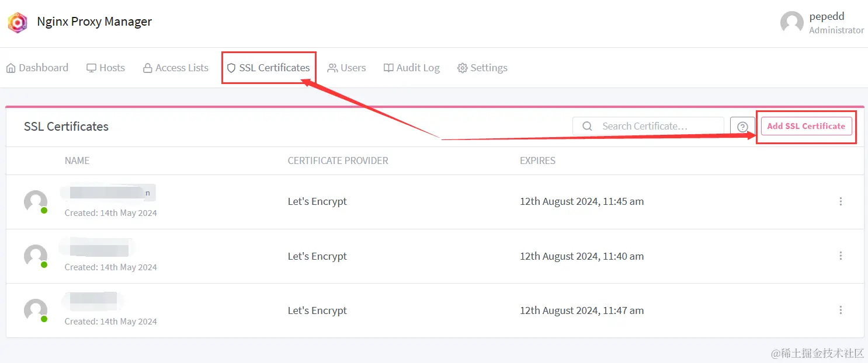The width and height of the screenshot is (868, 363).
Task: Go to Access Lists tab
Action: coord(176,68)
